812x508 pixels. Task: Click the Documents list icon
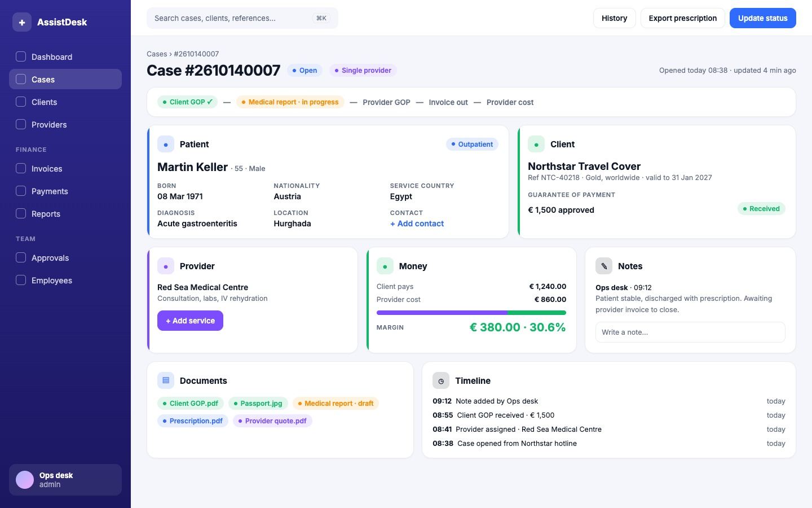(166, 380)
